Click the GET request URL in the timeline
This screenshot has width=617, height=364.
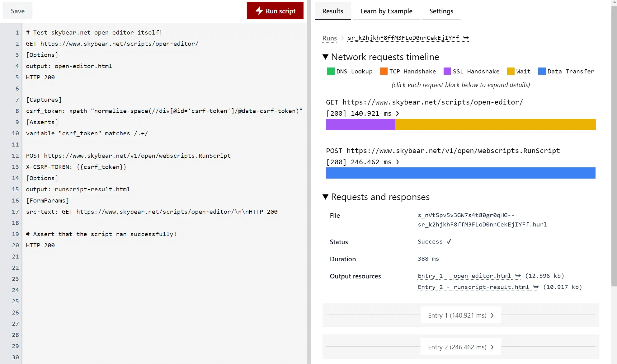(433, 102)
